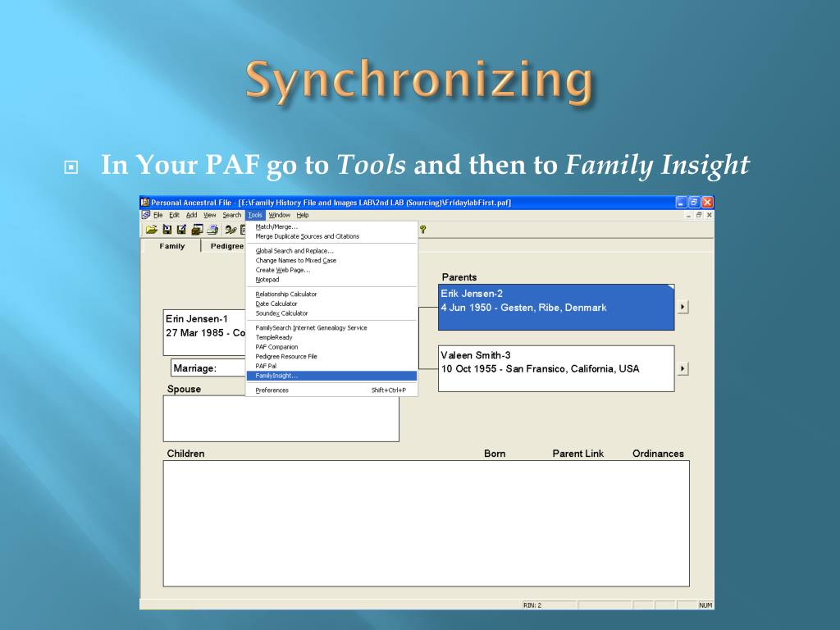Viewport: 840px width, 630px height.
Task: Open the File menu
Action: coord(158,215)
